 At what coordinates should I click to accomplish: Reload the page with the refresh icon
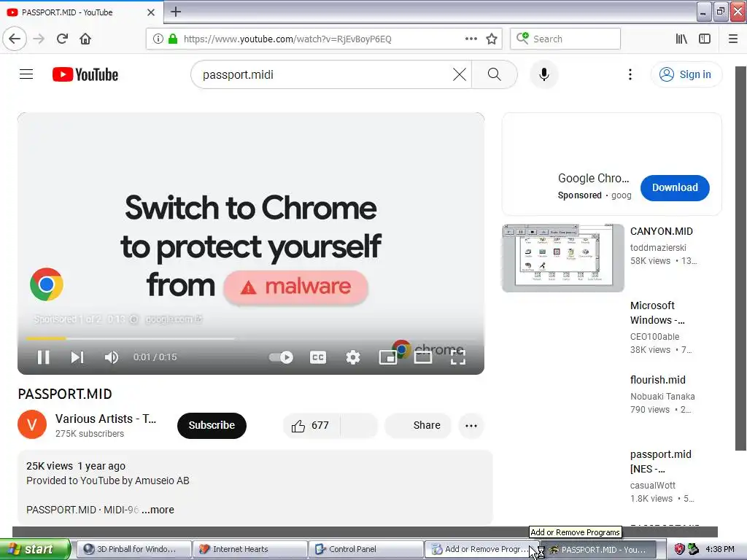pyautogui.click(x=62, y=39)
